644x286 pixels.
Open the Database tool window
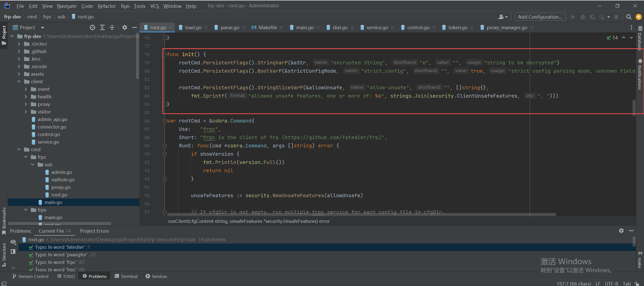coord(640,38)
